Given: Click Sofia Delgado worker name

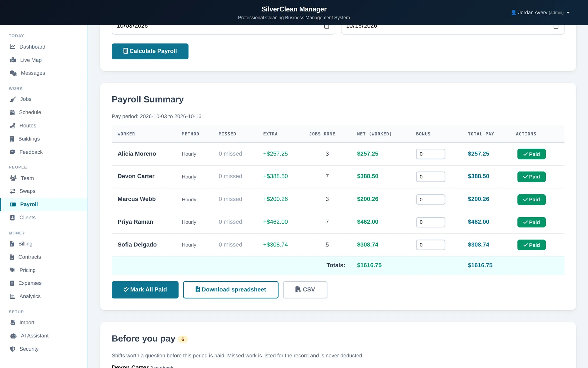Looking at the screenshot, I should point(137,245).
